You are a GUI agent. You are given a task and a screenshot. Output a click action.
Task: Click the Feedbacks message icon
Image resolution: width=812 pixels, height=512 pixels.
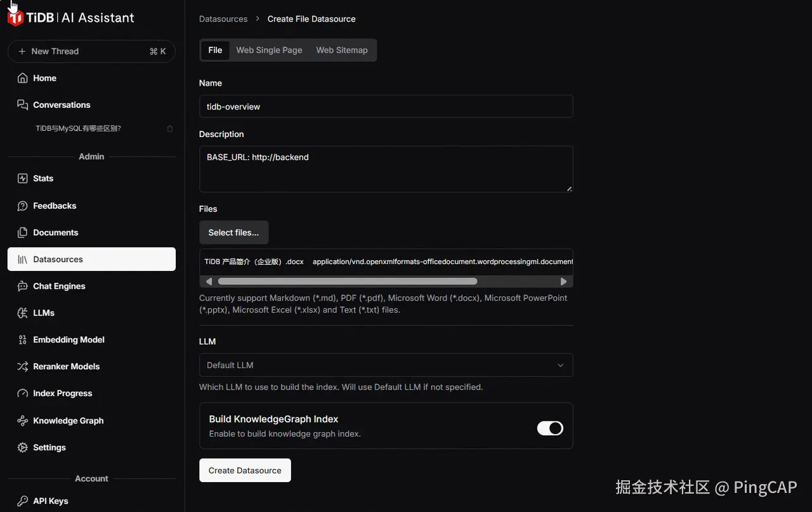coord(23,206)
